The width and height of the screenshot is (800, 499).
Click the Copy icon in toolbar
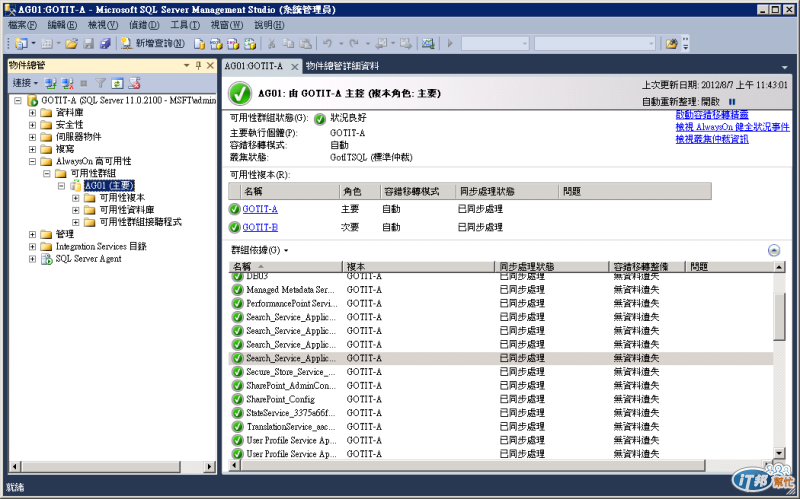288,44
